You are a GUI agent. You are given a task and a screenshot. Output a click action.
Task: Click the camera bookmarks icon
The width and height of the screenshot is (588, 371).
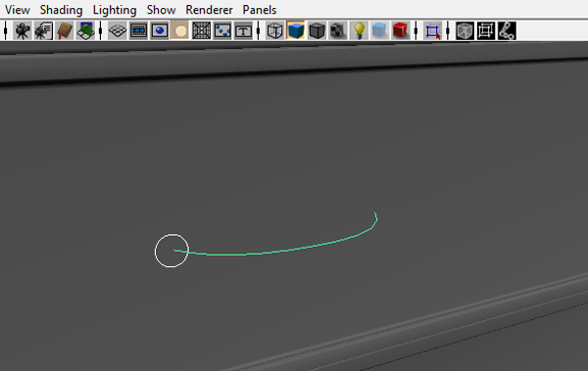65,30
